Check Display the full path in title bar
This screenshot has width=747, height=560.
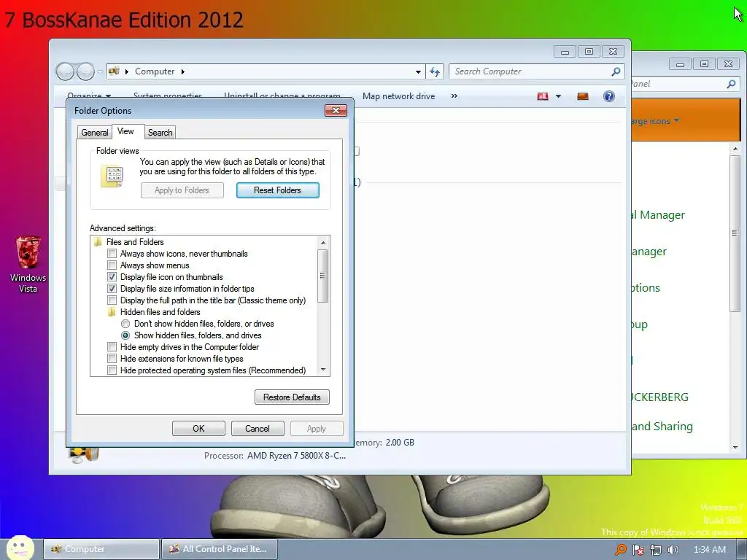pyautogui.click(x=112, y=300)
